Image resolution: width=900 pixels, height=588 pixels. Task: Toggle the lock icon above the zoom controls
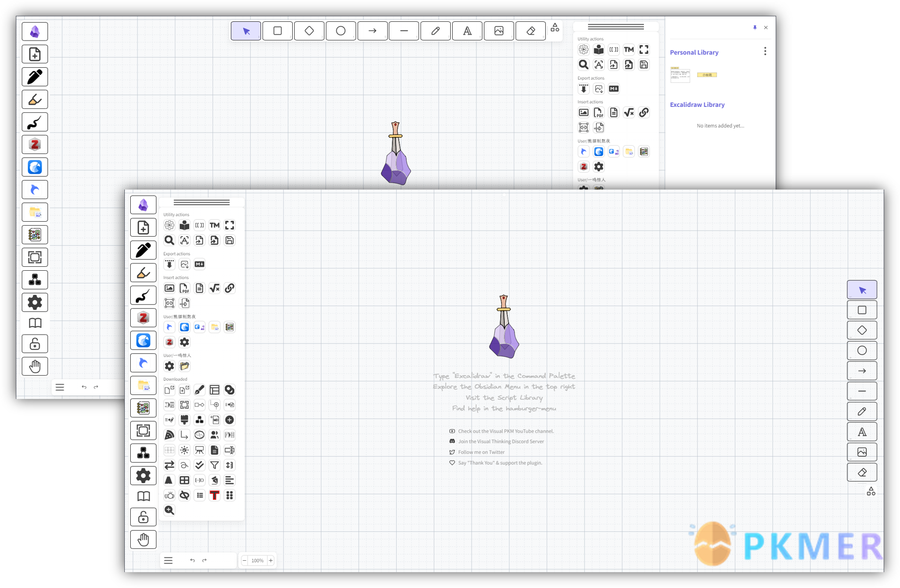143,517
